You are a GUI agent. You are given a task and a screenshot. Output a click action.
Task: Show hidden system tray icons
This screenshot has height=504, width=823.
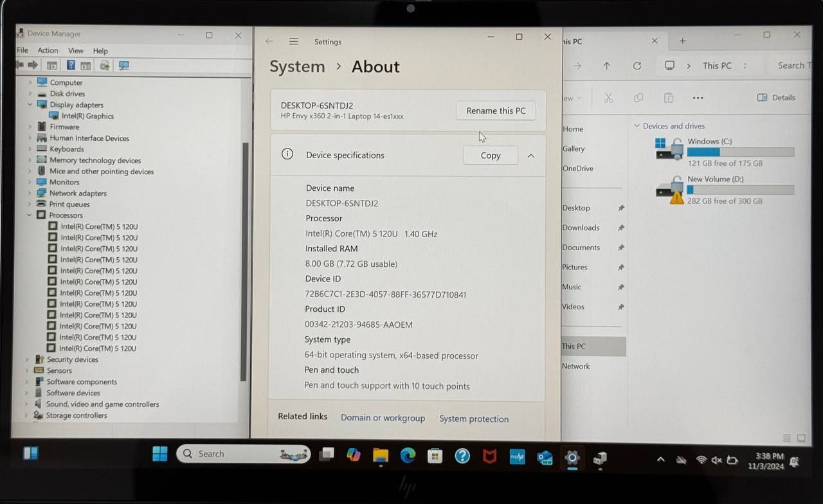pyautogui.click(x=660, y=460)
